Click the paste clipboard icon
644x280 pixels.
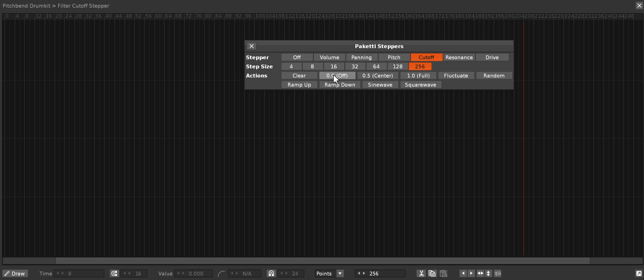(443, 273)
